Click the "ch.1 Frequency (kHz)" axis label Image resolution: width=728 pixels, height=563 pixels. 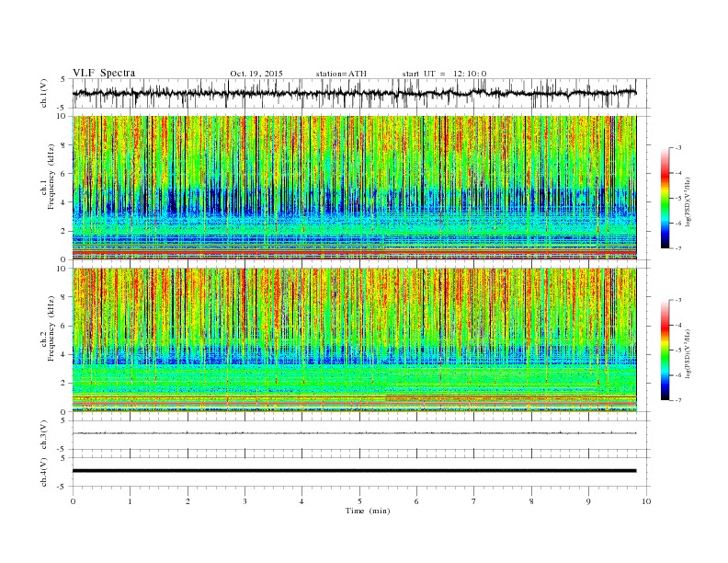tap(49, 177)
